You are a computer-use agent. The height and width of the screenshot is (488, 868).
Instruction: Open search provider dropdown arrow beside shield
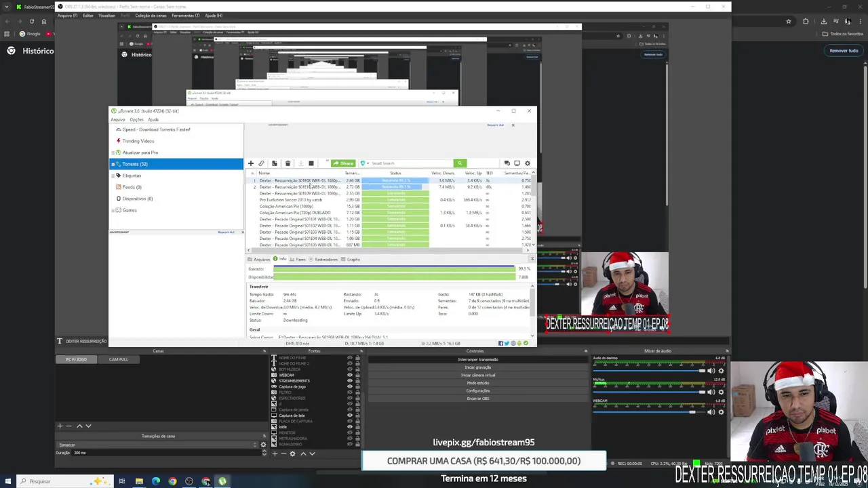coord(368,163)
